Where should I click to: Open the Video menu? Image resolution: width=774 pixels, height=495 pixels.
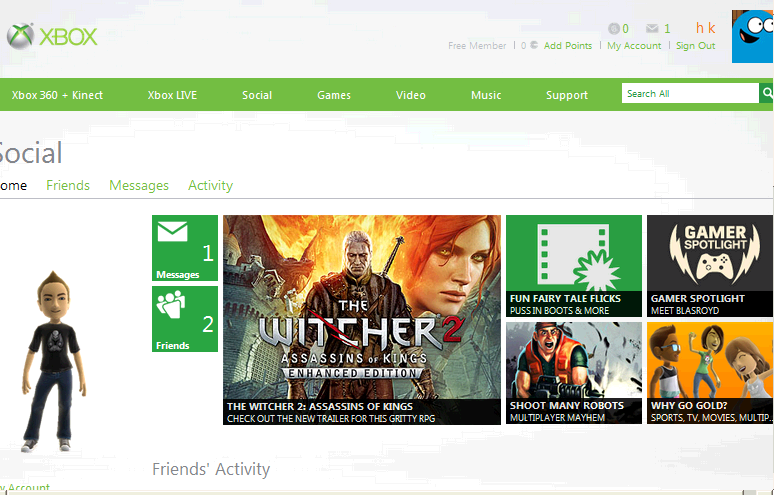point(410,95)
